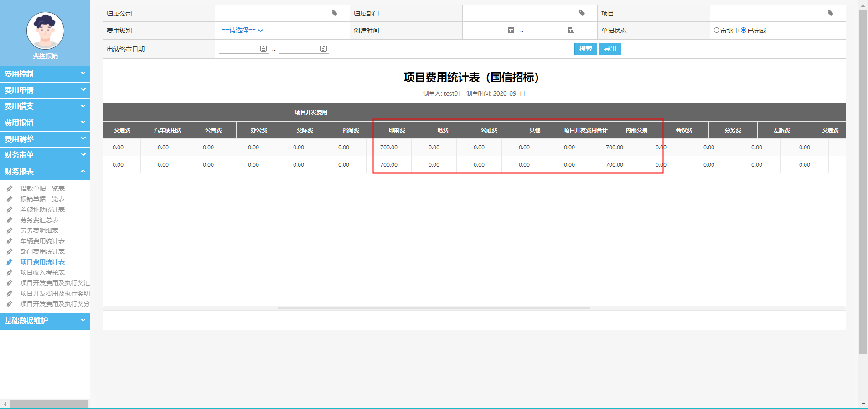
Task: Click the pencil icon beside 差旅补助统计表
Action: 10,209
